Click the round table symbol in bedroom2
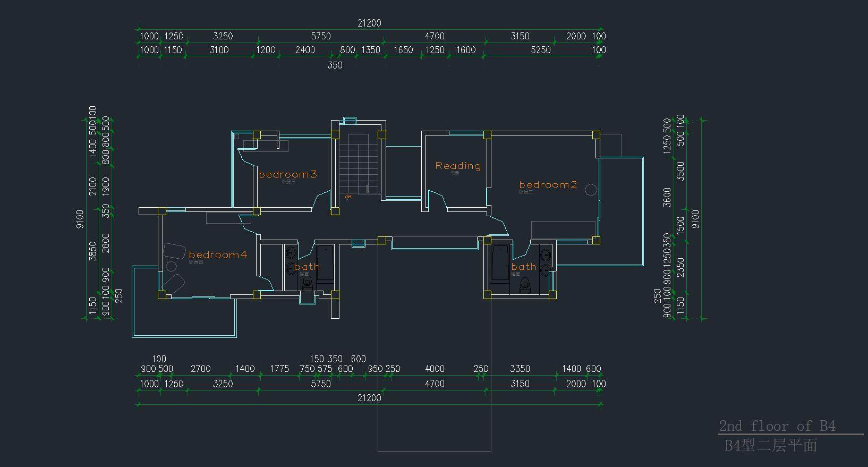 [x=591, y=190]
